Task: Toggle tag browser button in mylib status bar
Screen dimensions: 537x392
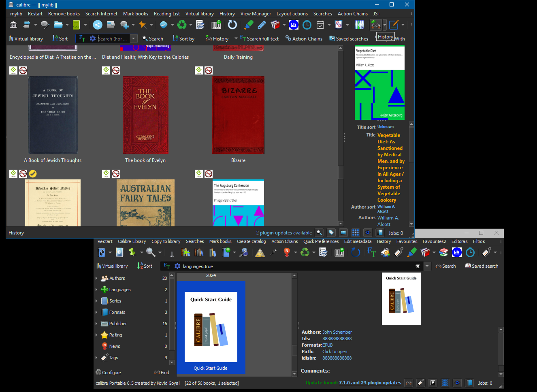Action: point(331,232)
